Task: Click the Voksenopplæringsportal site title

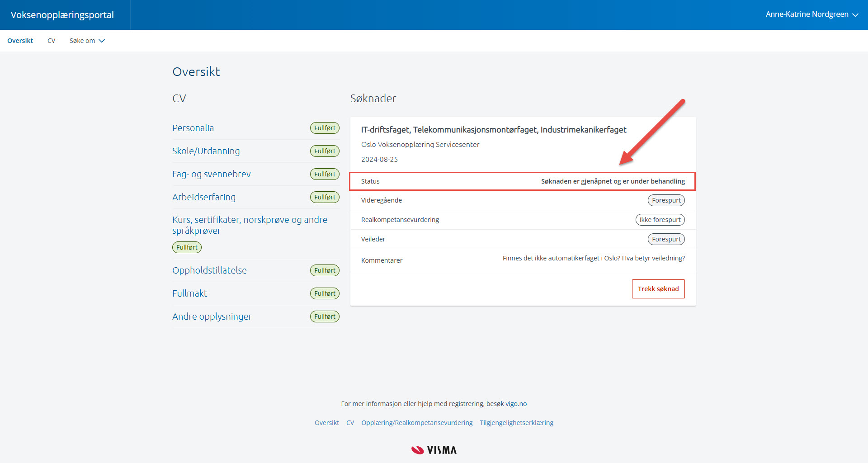Action: (62, 15)
